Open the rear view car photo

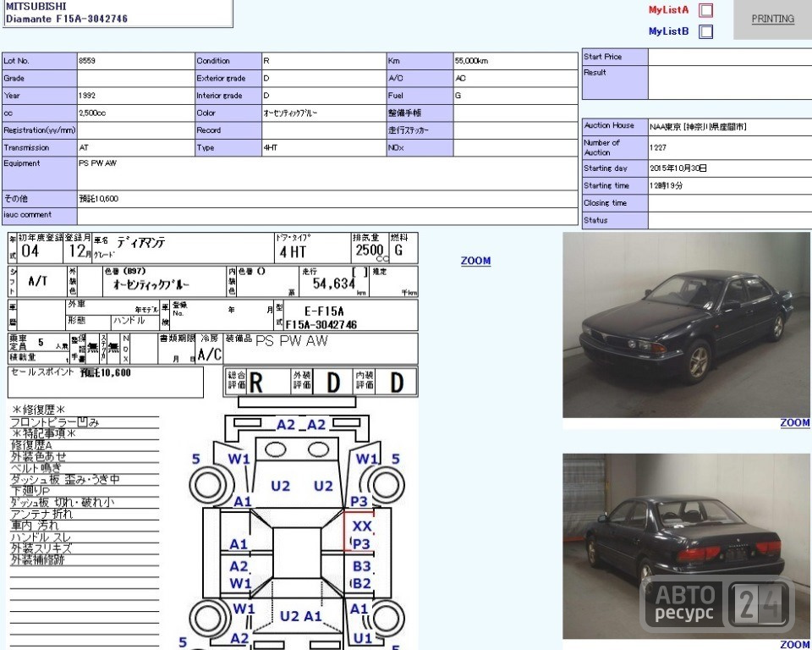coord(686,547)
